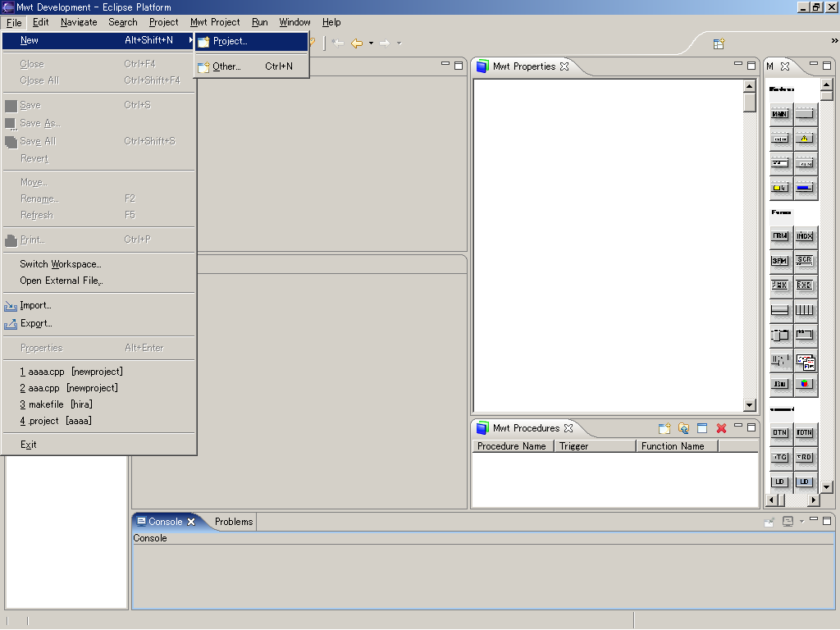This screenshot has width=840, height=630.
Task: Click the Display Selected Console monitor icon
Action: (x=787, y=521)
